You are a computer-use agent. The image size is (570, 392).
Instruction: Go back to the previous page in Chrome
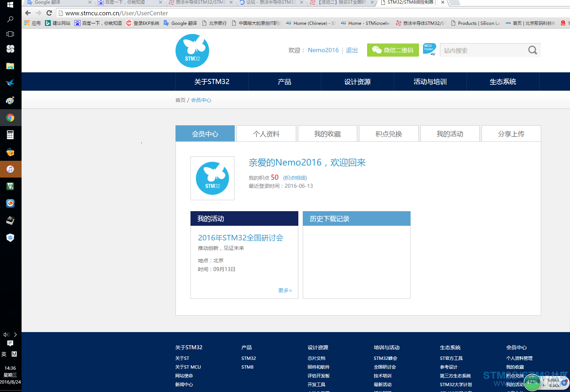28,13
